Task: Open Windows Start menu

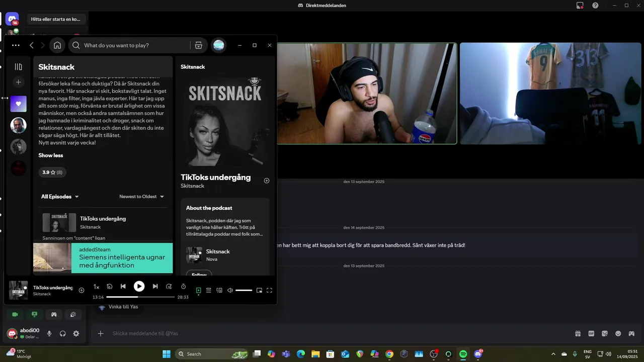Action: click(x=166, y=354)
